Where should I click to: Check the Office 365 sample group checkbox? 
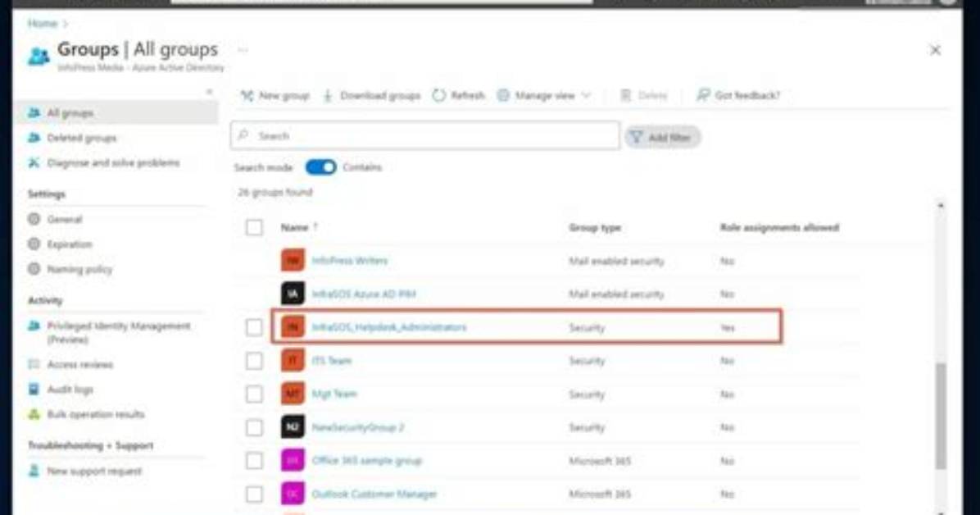[x=254, y=461]
